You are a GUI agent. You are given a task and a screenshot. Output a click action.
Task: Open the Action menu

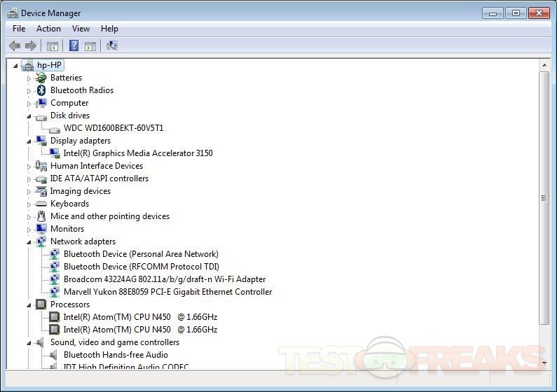pyautogui.click(x=48, y=29)
